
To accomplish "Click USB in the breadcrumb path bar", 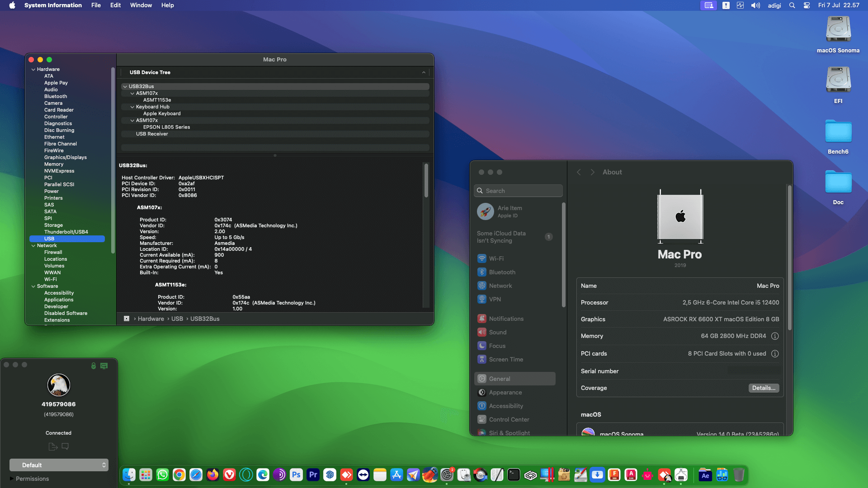I will click(x=177, y=319).
